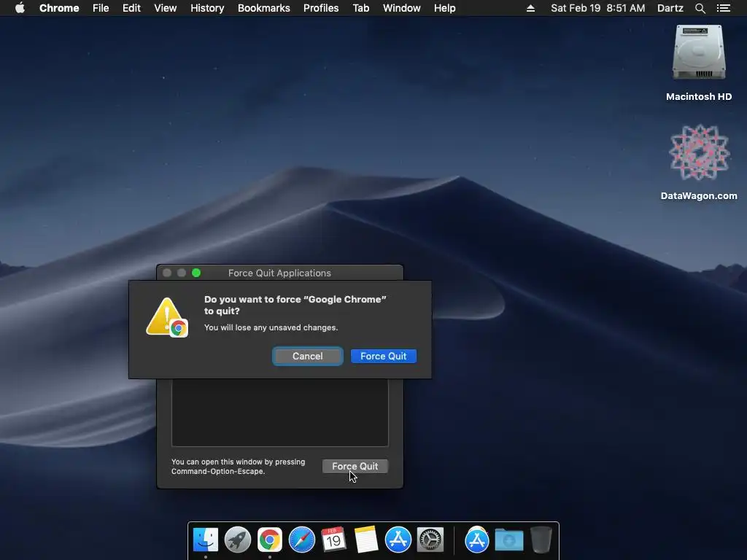
Task: Open Finder from the Dock
Action: (x=206, y=540)
